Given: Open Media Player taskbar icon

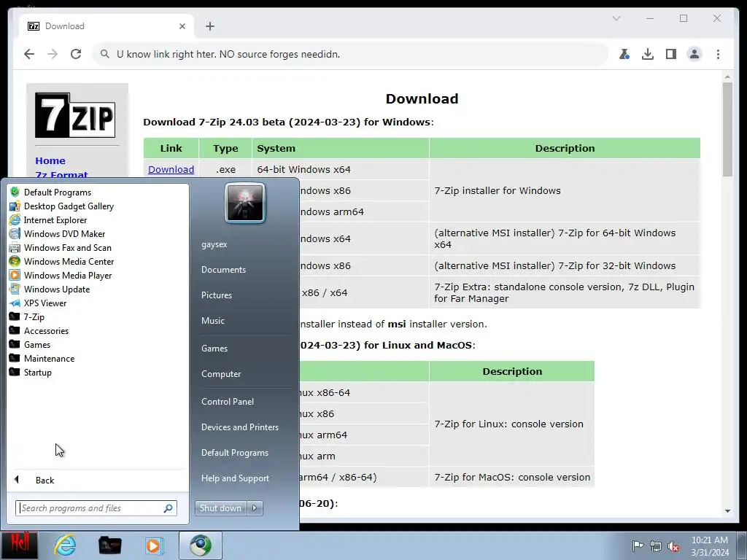Looking at the screenshot, I should click(x=154, y=545).
